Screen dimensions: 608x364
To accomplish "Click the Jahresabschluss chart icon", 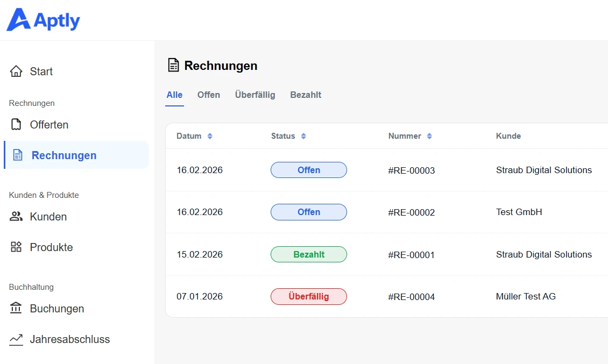I will pos(16,339).
